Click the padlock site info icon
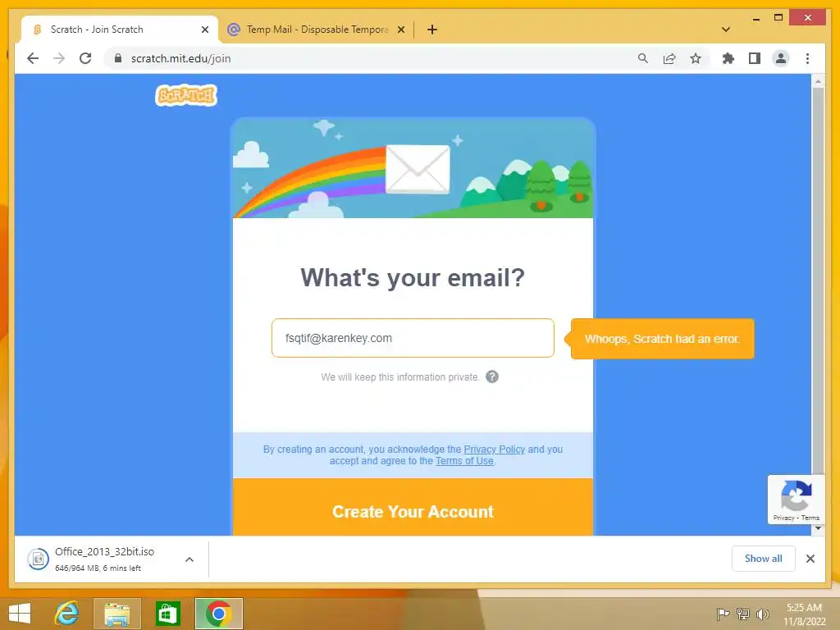This screenshot has width=840, height=630. 118,58
